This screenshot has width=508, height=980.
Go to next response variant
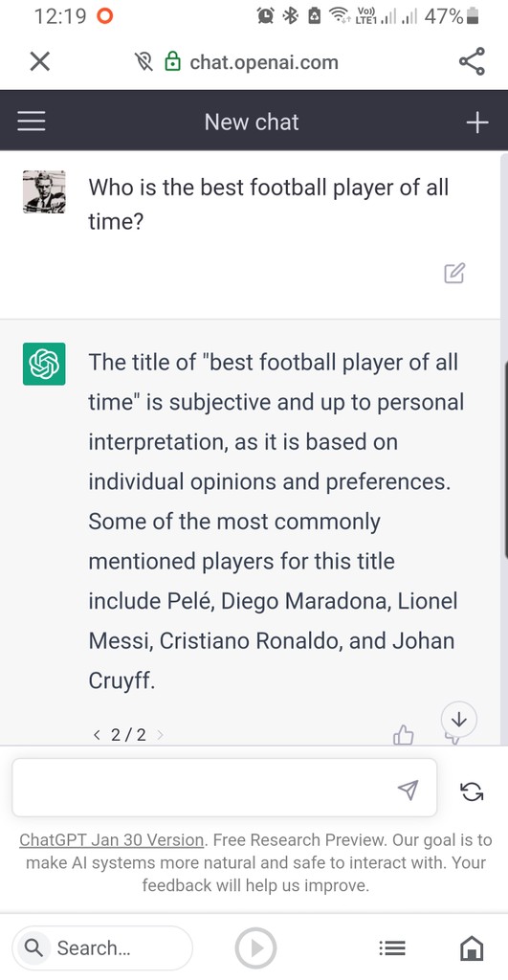(160, 735)
